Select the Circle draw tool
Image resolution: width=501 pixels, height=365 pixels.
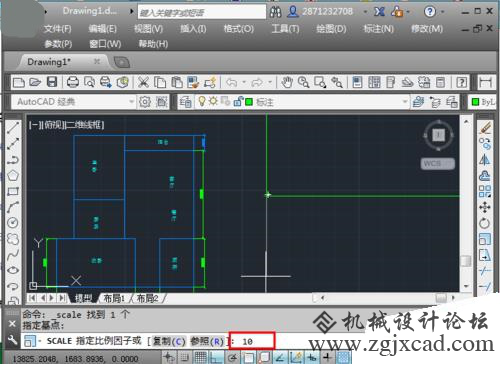[x=13, y=223]
